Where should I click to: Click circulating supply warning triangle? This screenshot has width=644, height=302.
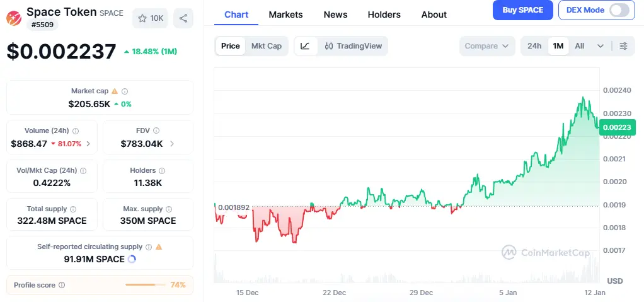click(x=159, y=247)
